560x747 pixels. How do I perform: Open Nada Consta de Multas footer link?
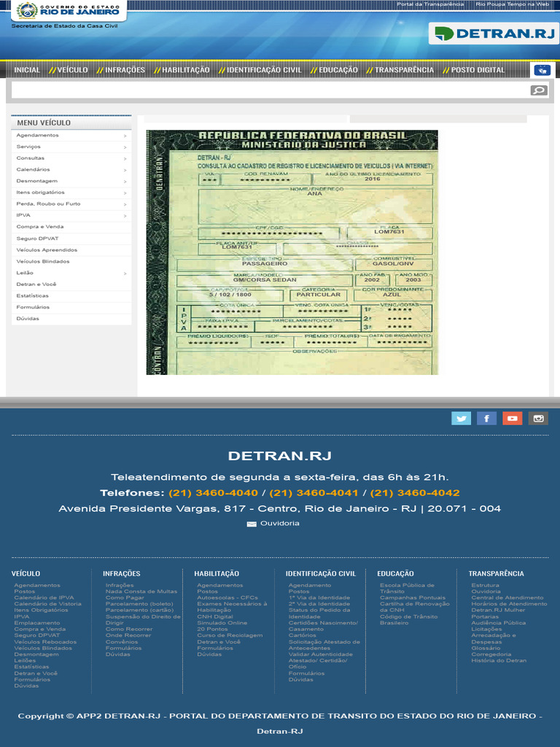click(141, 591)
